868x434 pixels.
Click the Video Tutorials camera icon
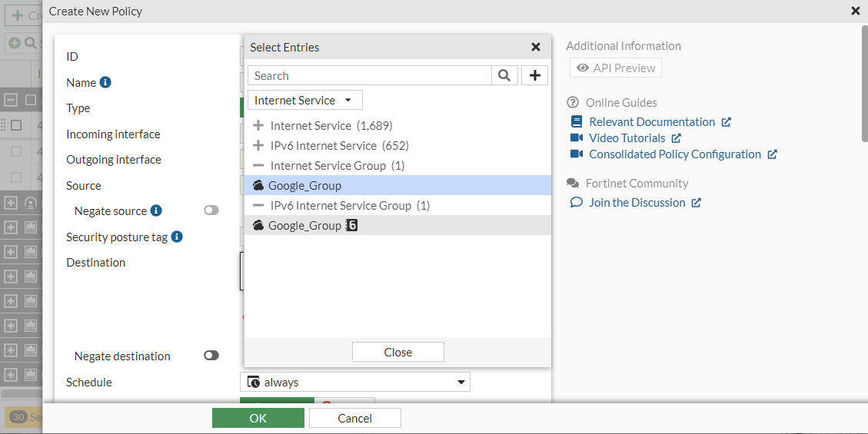[577, 138]
